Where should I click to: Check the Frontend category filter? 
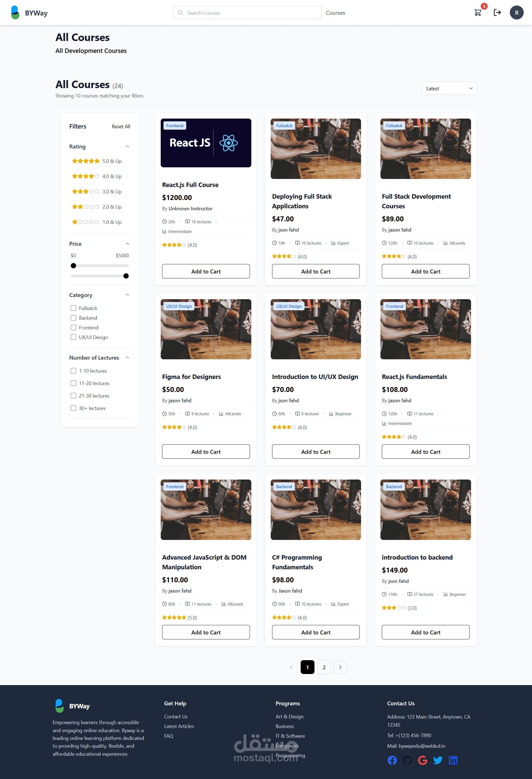click(x=73, y=327)
